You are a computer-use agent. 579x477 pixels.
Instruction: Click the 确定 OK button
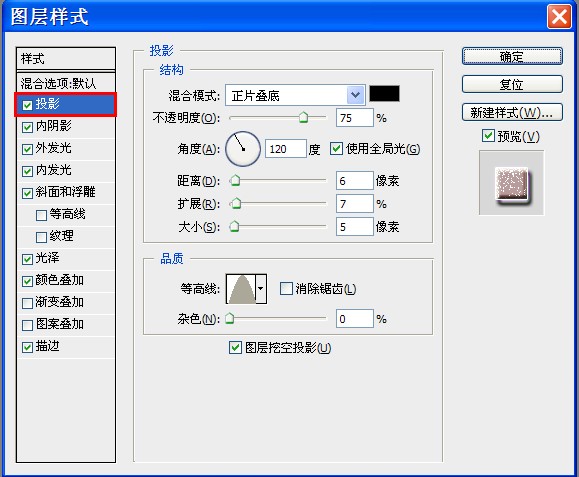click(512, 56)
